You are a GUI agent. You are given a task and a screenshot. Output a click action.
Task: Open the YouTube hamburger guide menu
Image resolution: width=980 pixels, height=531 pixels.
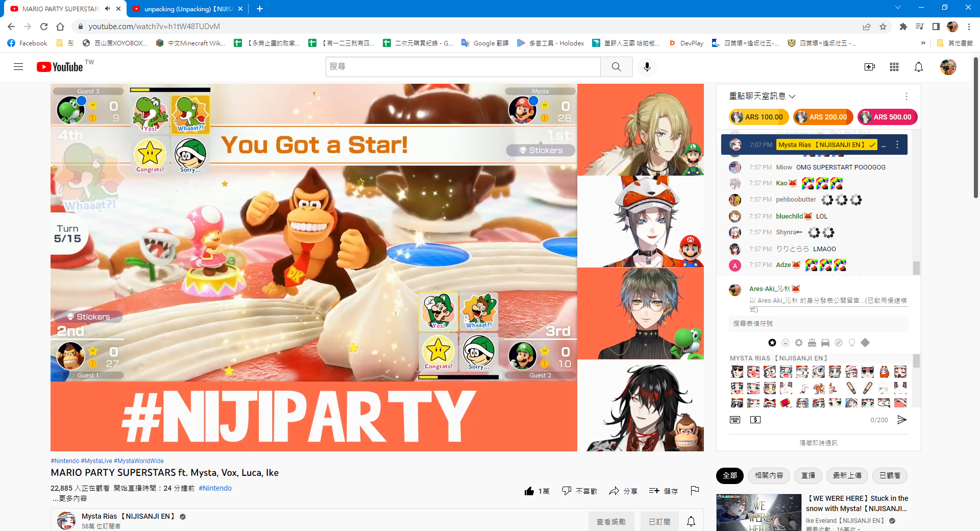(18, 67)
